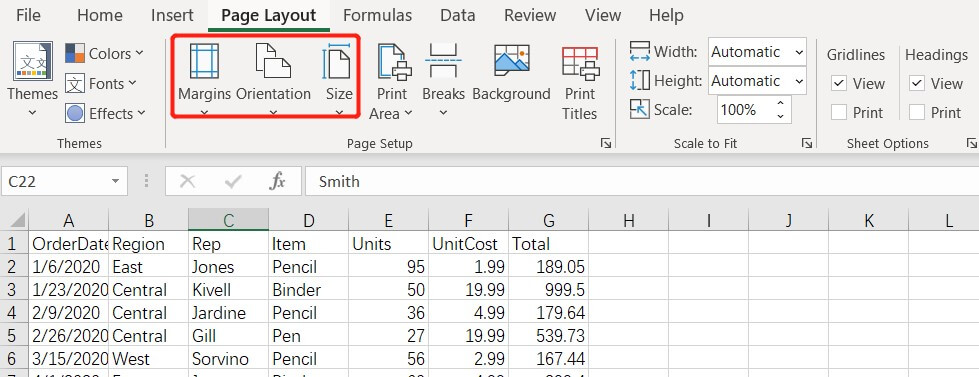Screen dimensions: 979x377
Task: Switch to the View tab
Action: 603,15
